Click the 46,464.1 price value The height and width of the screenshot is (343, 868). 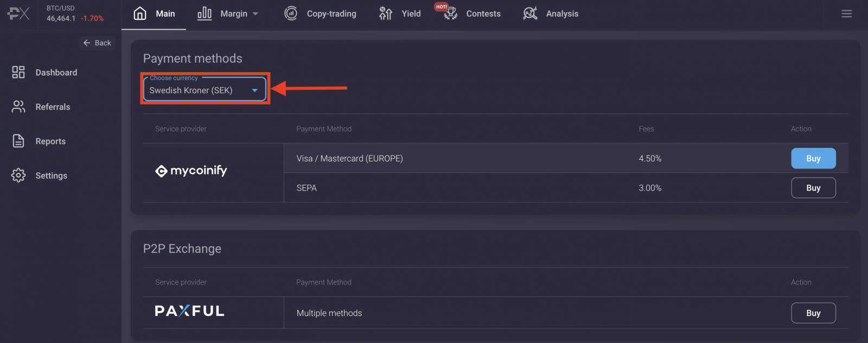pyautogui.click(x=61, y=18)
